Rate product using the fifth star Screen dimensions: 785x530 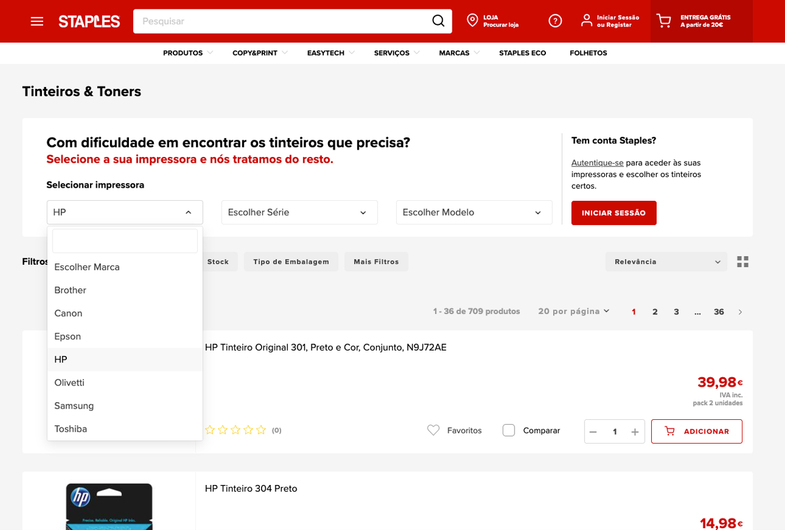point(262,431)
